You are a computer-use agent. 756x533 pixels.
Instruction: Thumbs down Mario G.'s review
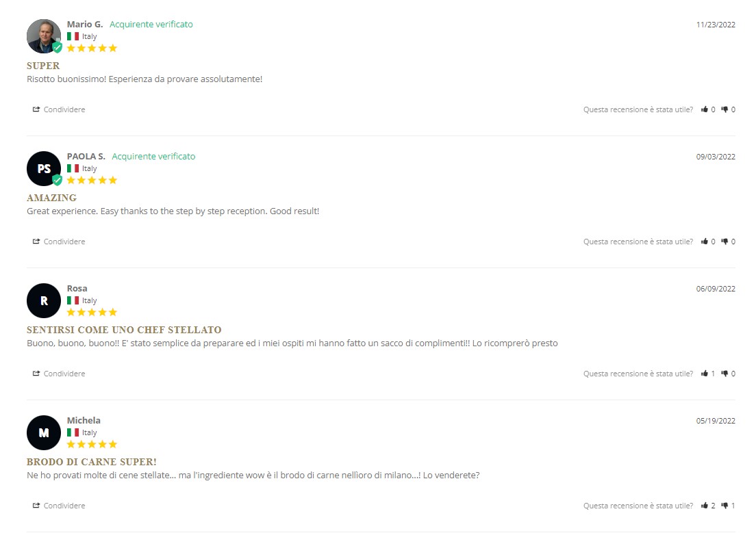[724, 109]
